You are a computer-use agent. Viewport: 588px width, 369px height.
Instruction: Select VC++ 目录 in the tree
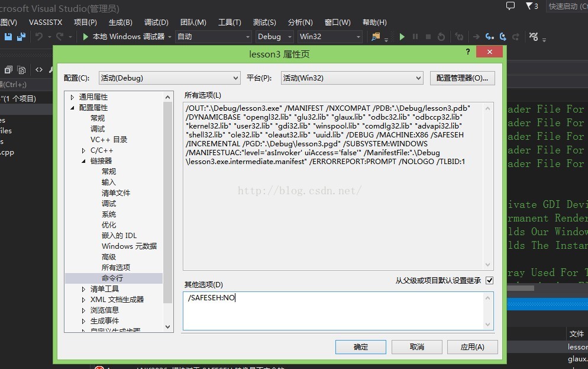point(109,140)
